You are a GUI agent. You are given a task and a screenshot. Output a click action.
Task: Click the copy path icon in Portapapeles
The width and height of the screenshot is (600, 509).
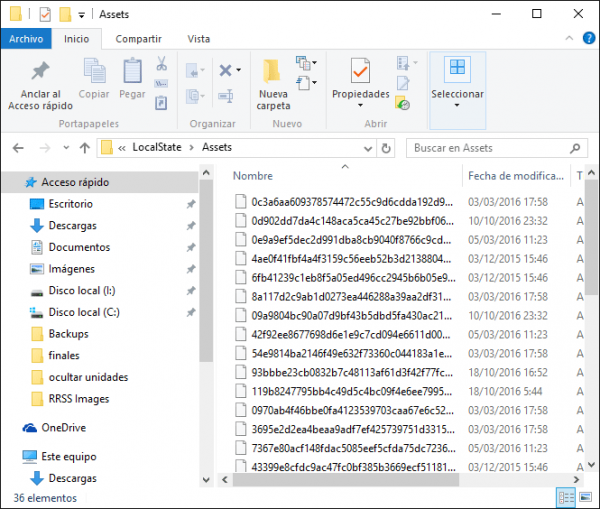(161, 83)
